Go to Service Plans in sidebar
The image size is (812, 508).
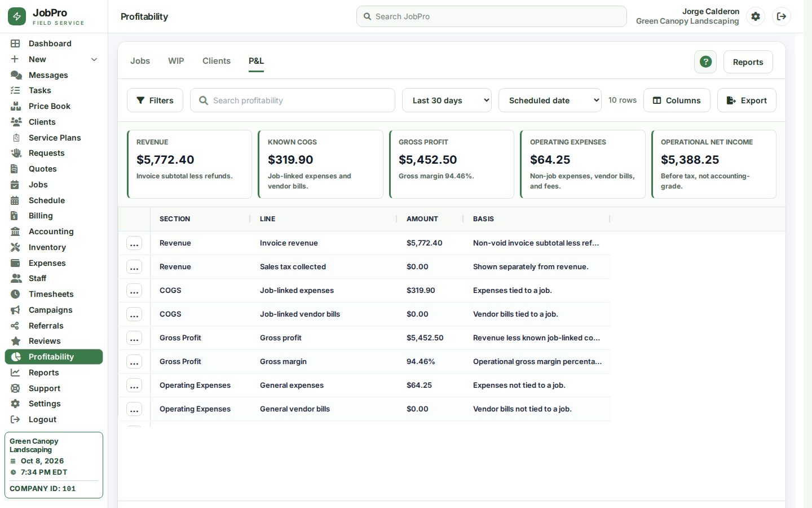[54, 138]
